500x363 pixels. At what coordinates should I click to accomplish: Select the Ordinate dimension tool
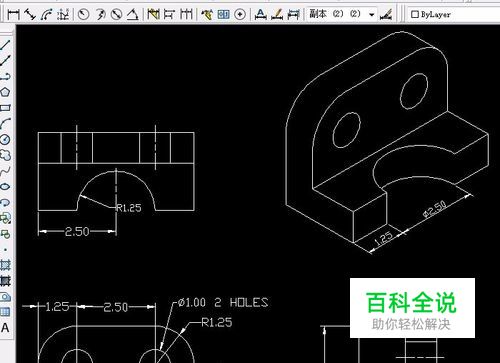tap(63, 14)
